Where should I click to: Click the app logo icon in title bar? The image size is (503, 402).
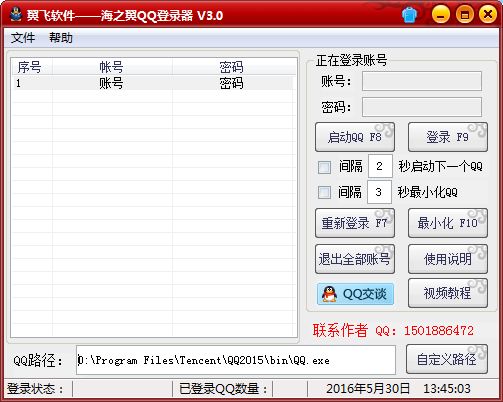[15, 15]
